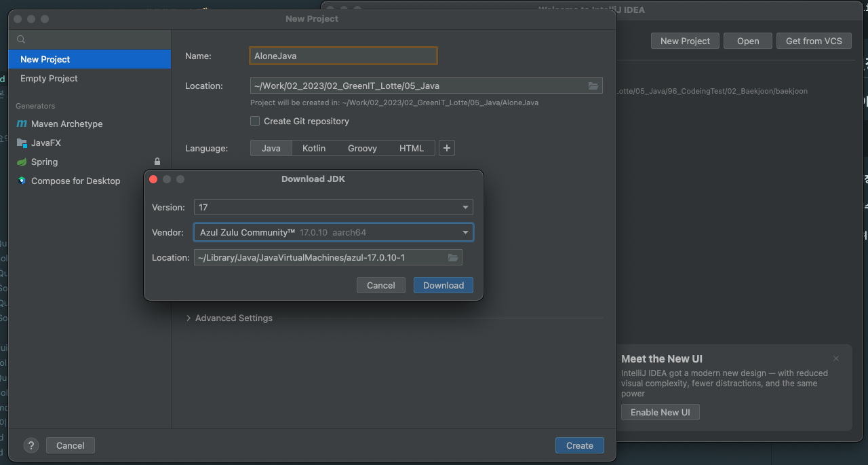Select the Spring generator
Viewport: 868px width, 465px height.
pyautogui.click(x=44, y=162)
